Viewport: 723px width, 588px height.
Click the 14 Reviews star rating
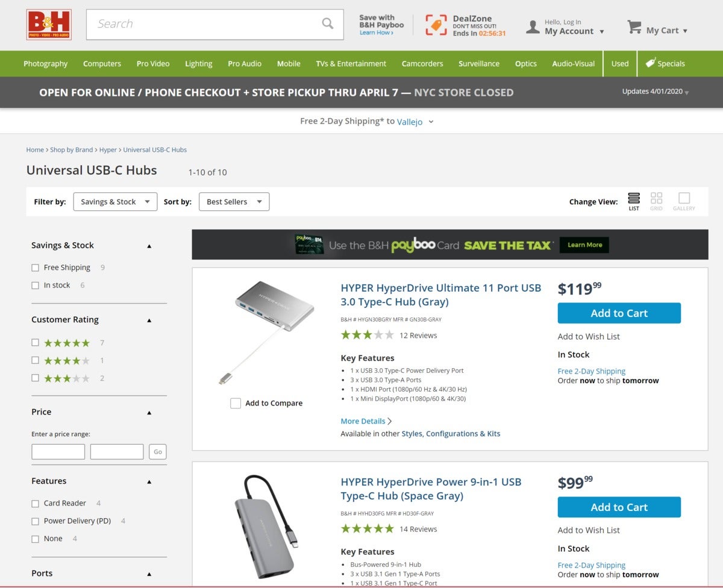click(x=367, y=529)
